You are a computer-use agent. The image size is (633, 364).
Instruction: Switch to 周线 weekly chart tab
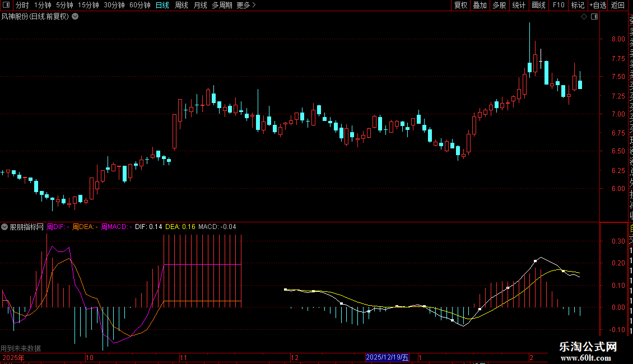(181, 5)
